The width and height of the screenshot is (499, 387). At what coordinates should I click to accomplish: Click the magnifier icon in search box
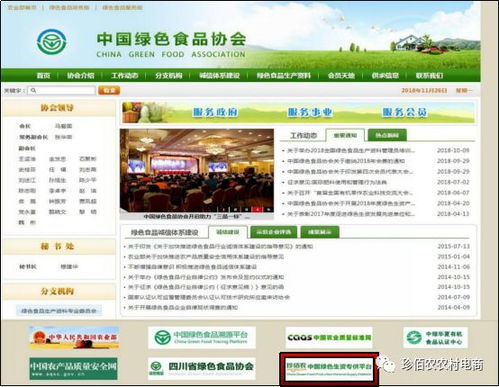tap(33, 90)
